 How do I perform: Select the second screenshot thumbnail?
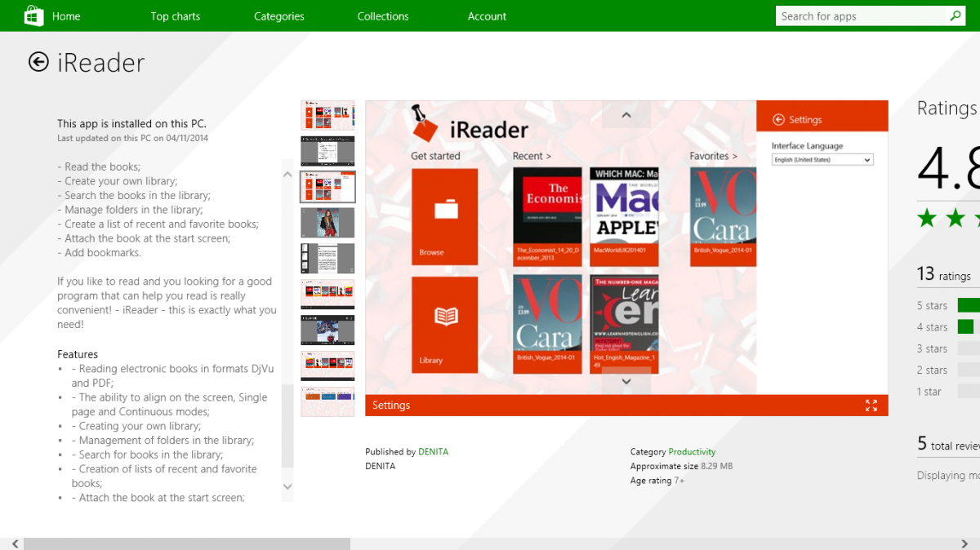[x=327, y=151]
